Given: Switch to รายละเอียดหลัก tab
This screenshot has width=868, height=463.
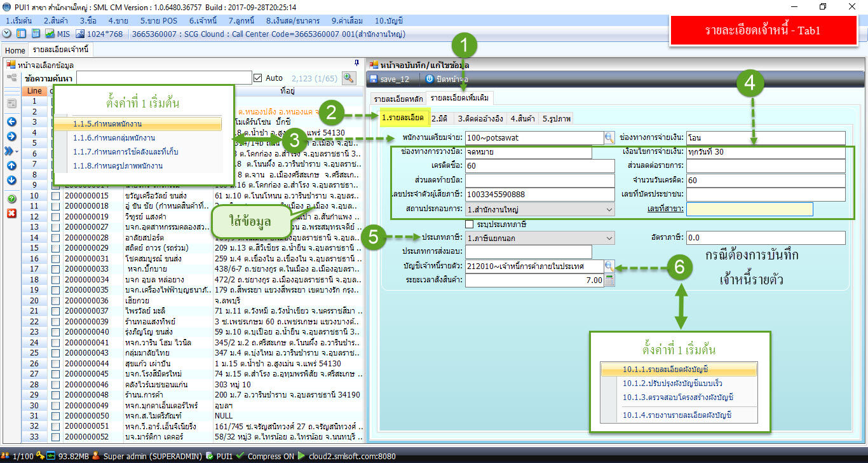Looking at the screenshot, I should [398, 99].
